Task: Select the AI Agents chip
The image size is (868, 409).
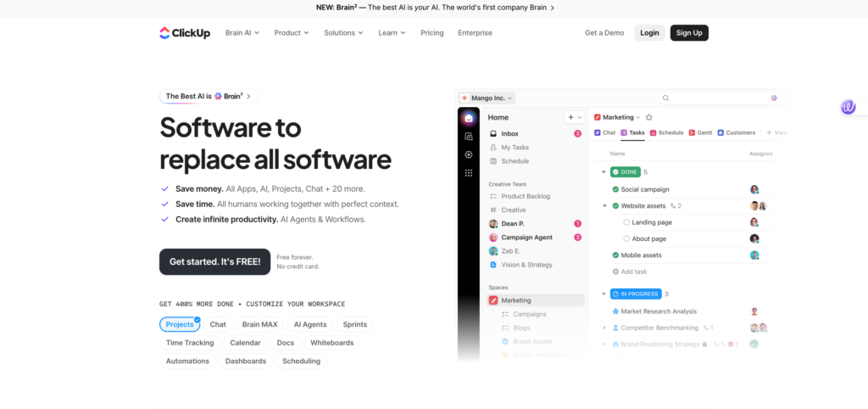Action: pos(310,324)
